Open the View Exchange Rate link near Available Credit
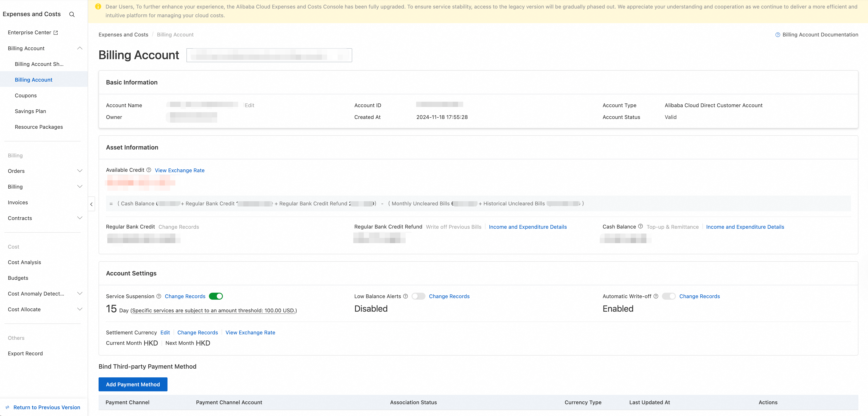This screenshot has height=416, width=868. [180, 170]
